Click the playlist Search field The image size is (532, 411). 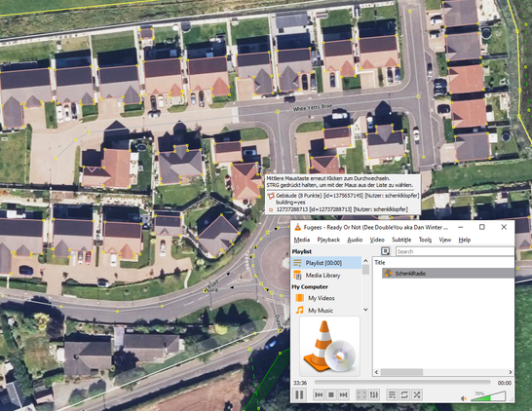[455, 251]
